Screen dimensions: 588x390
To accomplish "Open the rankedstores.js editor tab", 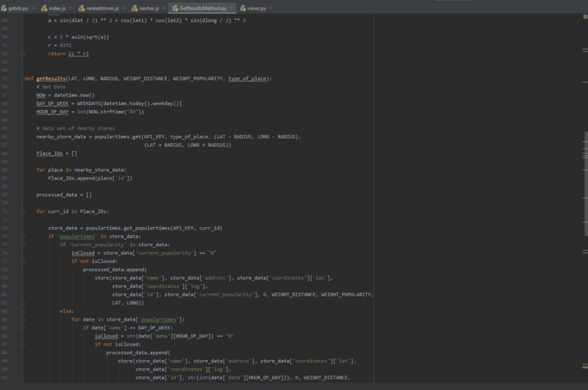I will click(x=102, y=8).
